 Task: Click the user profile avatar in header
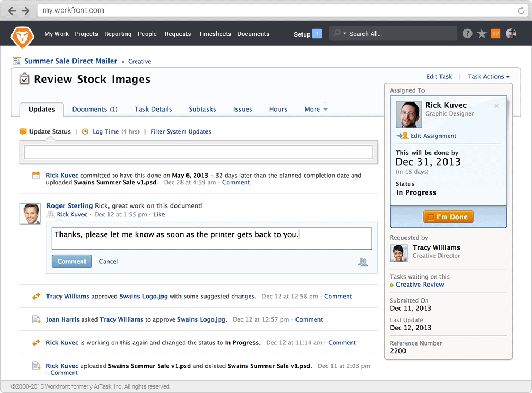point(511,34)
